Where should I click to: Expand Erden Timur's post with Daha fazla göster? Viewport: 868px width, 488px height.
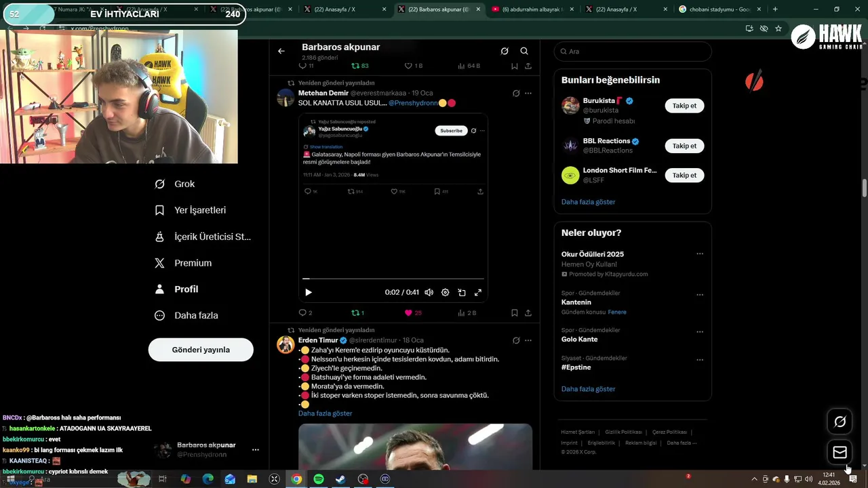coord(325,413)
